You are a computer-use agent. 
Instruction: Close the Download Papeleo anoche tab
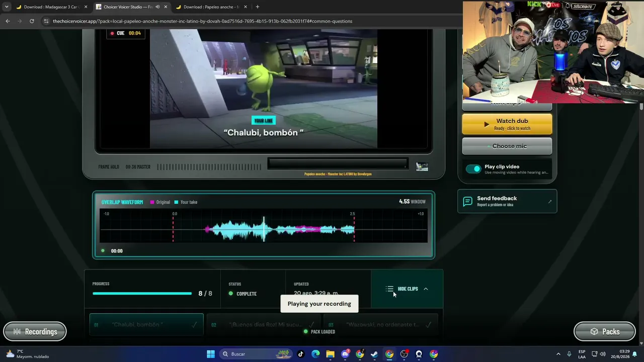[245, 7]
